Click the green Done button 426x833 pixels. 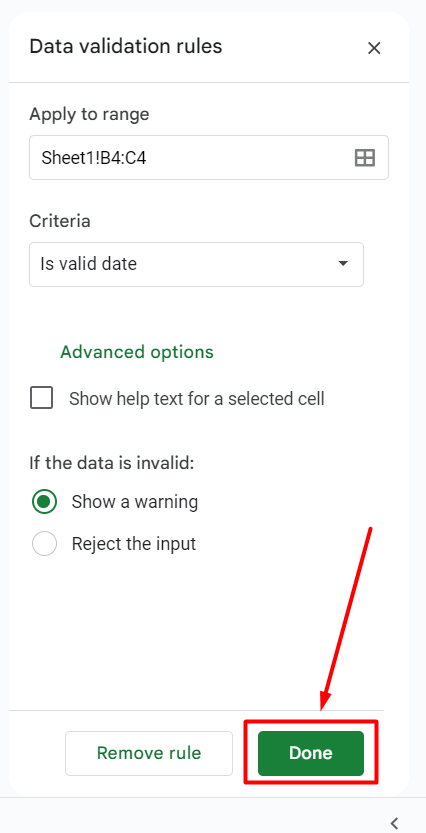[x=311, y=753]
